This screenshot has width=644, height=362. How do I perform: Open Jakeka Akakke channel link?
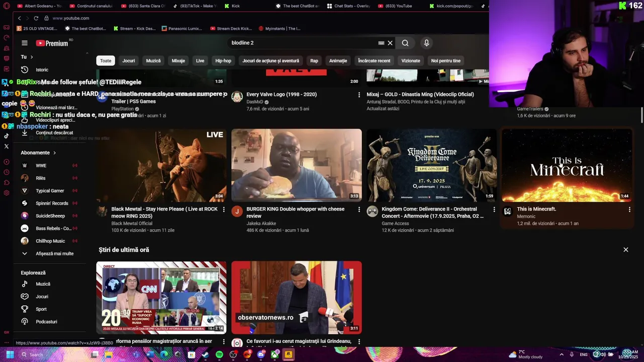coord(261,224)
